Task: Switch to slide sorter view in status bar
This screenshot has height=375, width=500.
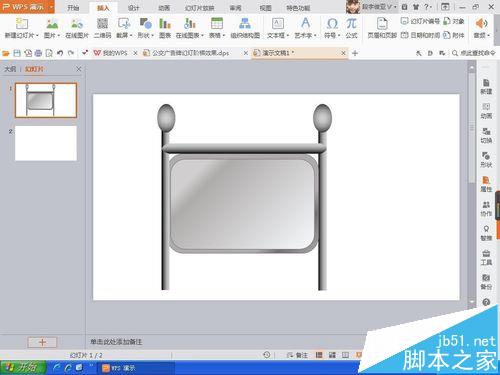Action: tap(332, 355)
